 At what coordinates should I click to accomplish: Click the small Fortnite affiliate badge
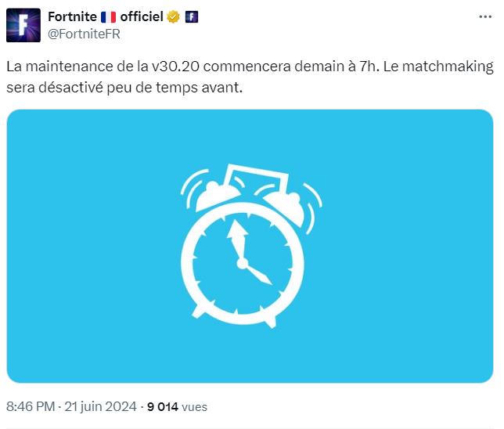point(191,17)
